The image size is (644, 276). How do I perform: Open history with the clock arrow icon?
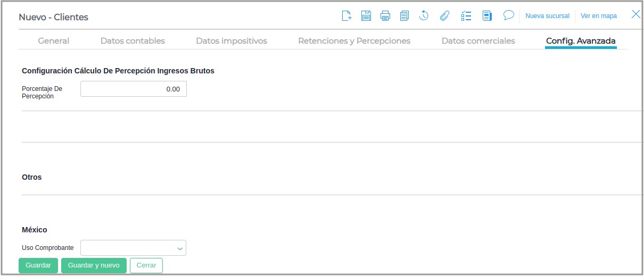tap(424, 16)
